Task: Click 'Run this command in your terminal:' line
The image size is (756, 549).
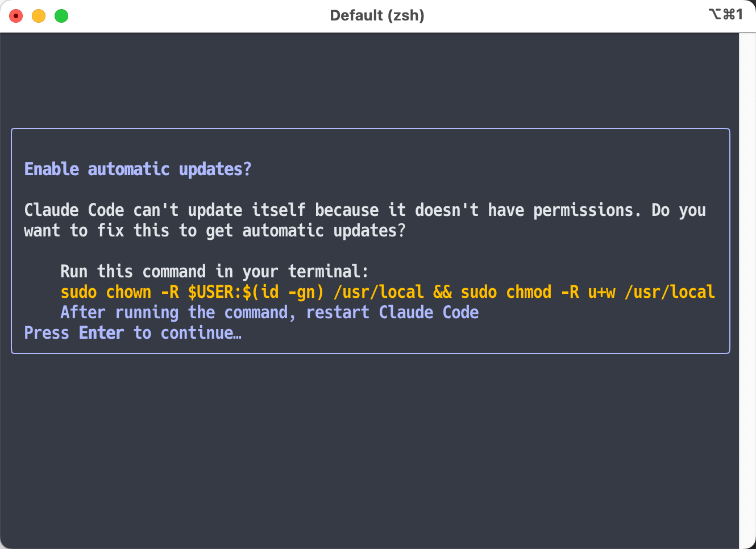Action: click(x=213, y=271)
